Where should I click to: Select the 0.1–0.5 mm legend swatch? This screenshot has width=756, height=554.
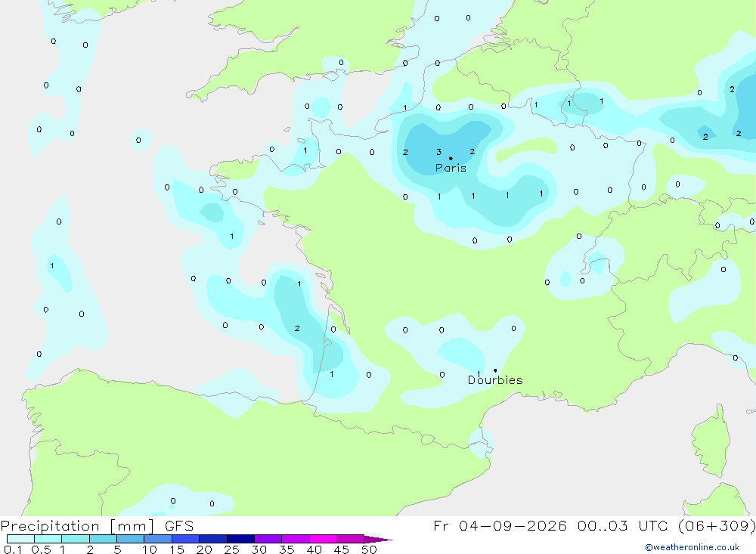coord(20,539)
